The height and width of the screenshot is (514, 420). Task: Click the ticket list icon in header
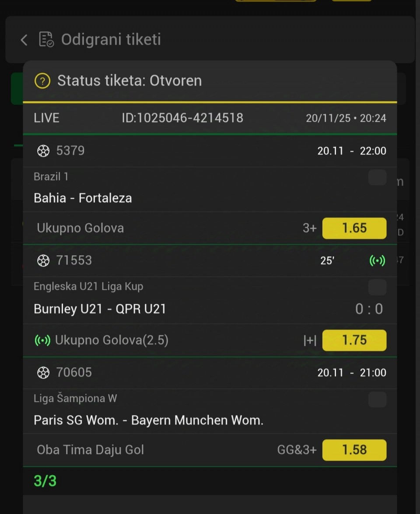pyautogui.click(x=46, y=39)
